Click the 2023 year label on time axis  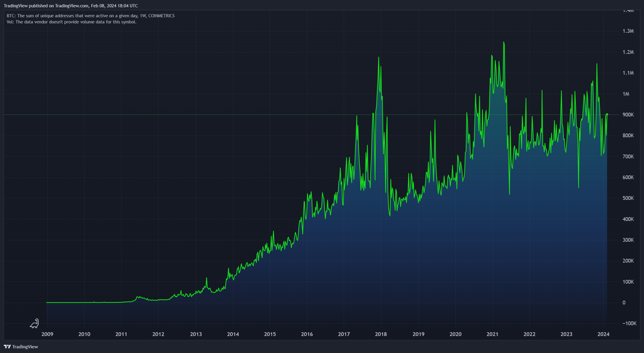tap(566, 334)
